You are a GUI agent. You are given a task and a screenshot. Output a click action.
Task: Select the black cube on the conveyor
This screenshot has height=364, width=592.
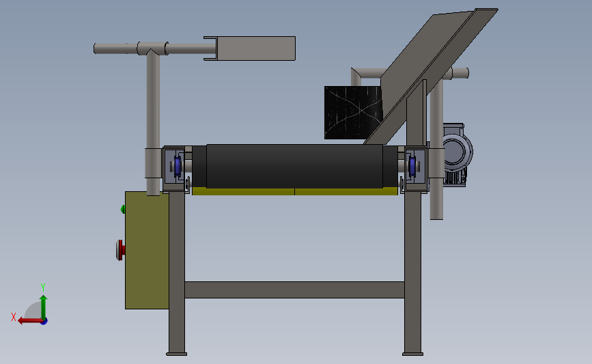[x=354, y=113]
